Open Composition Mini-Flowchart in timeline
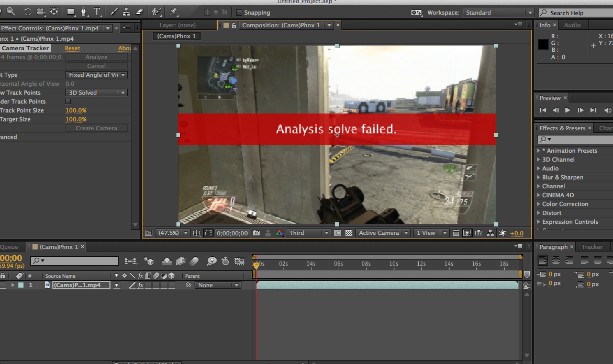The image size is (613, 364). [x=131, y=261]
